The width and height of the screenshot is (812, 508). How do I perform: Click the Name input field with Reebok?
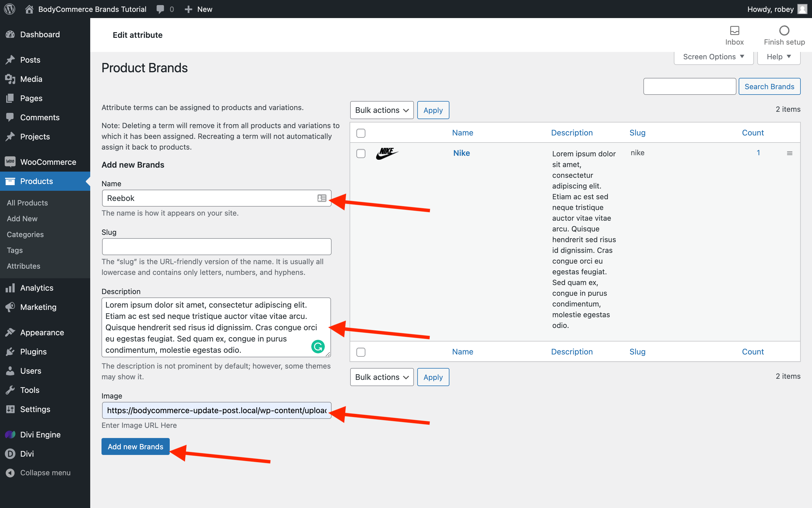pyautogui.click(x=217, y=198)
